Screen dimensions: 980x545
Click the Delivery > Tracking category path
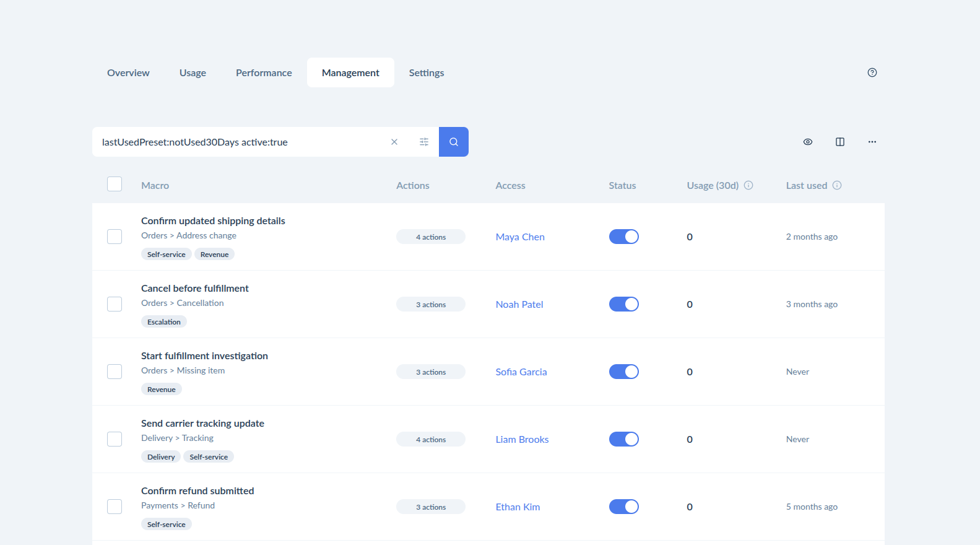pos(177,438)
